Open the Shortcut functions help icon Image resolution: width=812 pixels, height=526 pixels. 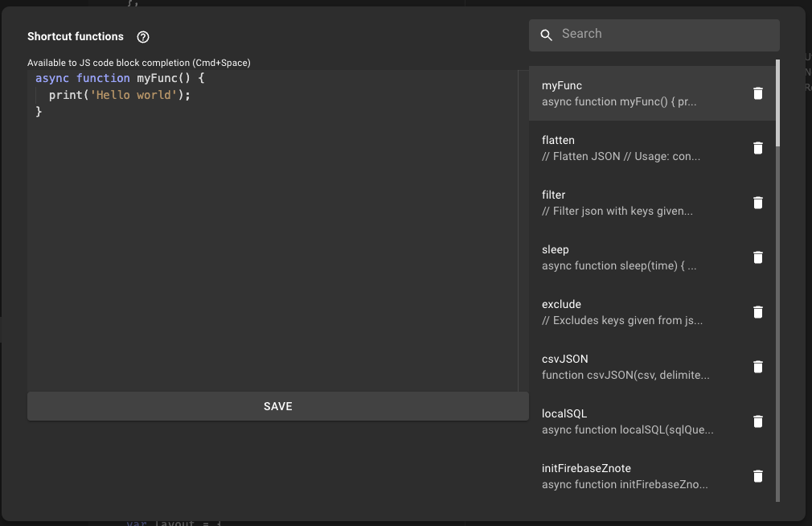(143, 37)
